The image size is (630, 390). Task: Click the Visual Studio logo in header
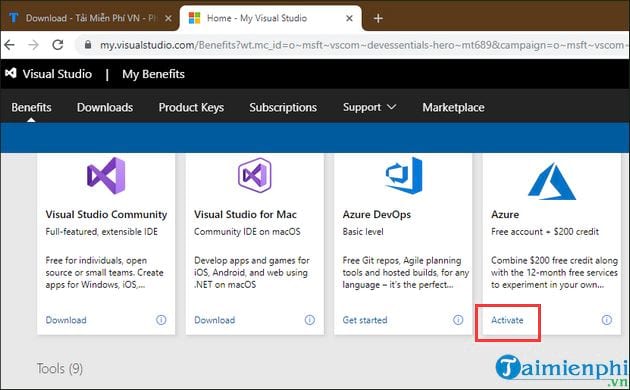click(x=11, y=73)
